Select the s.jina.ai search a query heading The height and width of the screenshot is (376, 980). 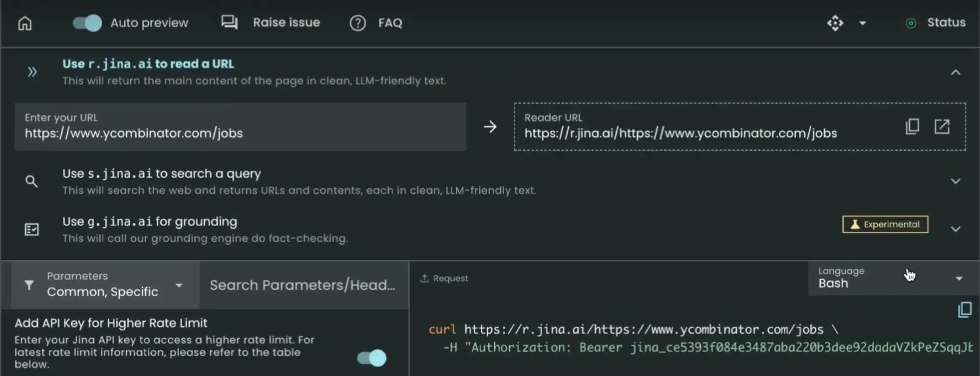[x=161, y=173]
